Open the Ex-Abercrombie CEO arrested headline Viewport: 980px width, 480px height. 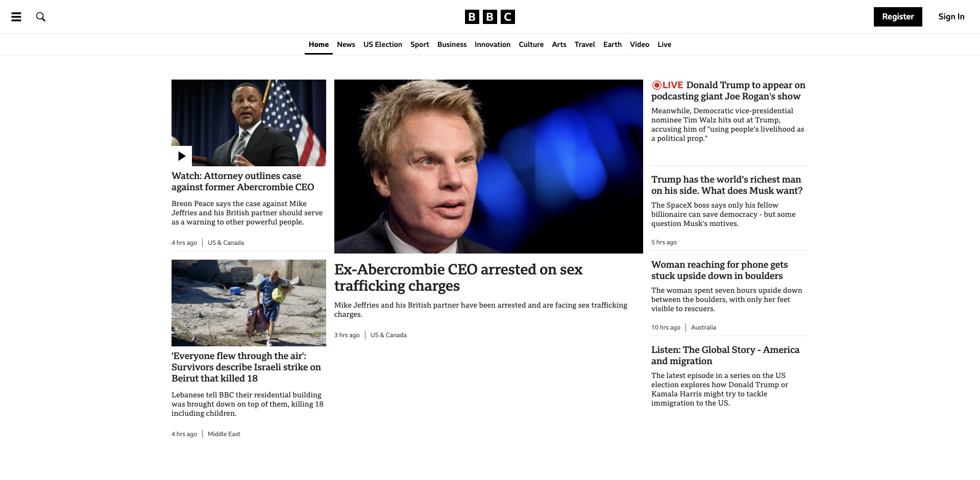(458, 277)
